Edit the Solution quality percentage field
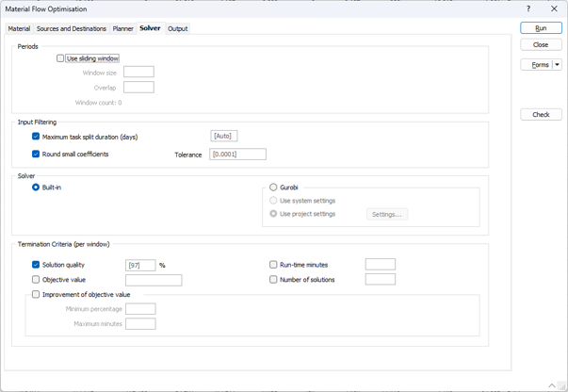568x392 pixels. (x=140, y=266)
